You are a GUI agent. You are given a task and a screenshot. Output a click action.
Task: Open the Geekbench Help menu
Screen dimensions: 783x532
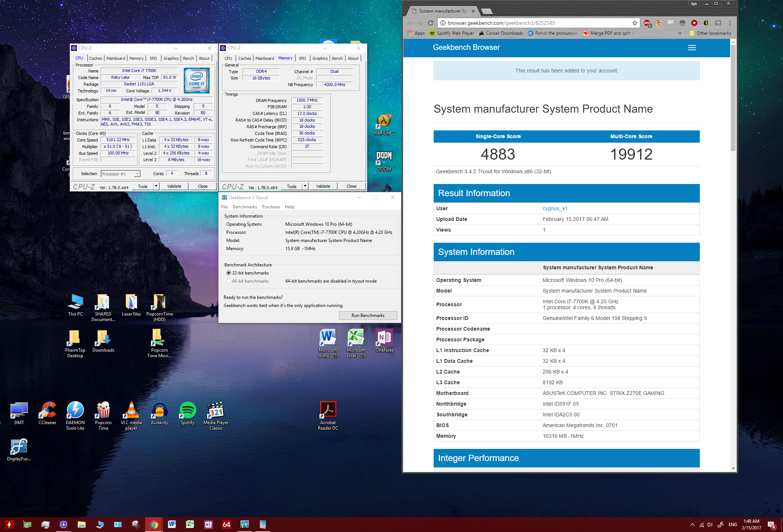pyautogui.click(x=289, y=207)
